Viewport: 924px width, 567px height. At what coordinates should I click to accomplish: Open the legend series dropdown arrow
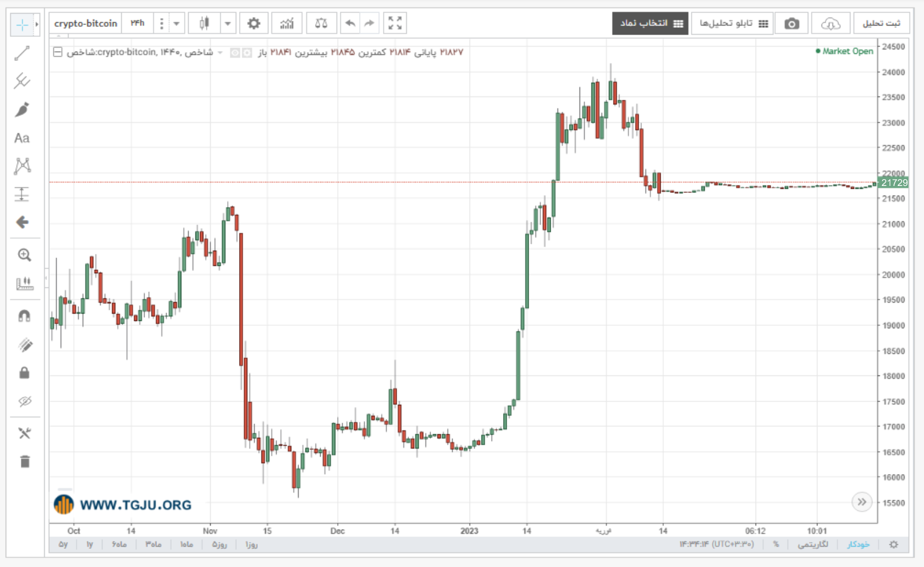(220, 52)
